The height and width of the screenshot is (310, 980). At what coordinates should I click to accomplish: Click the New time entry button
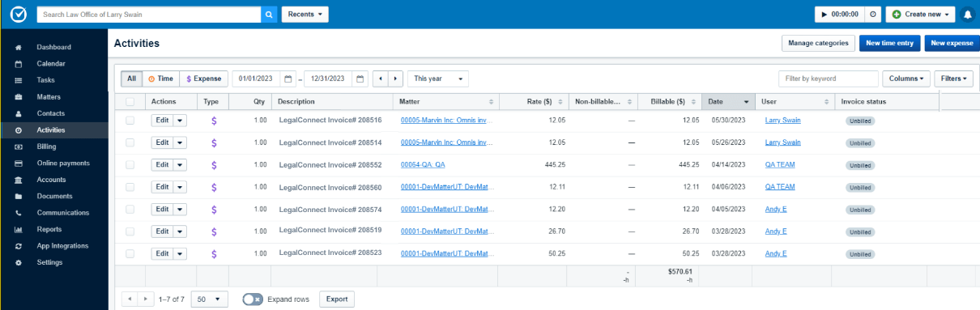point(890,43)
